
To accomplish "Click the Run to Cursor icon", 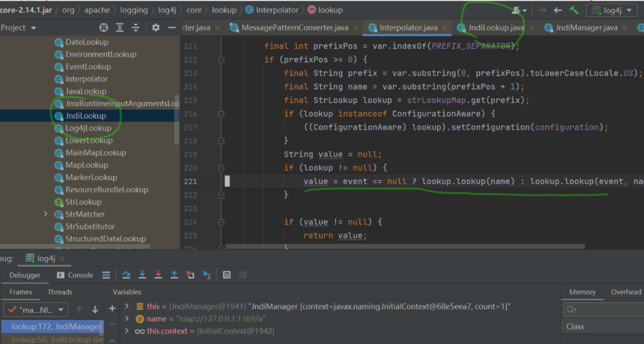I will pyautogui.click(x=206, y=275).
